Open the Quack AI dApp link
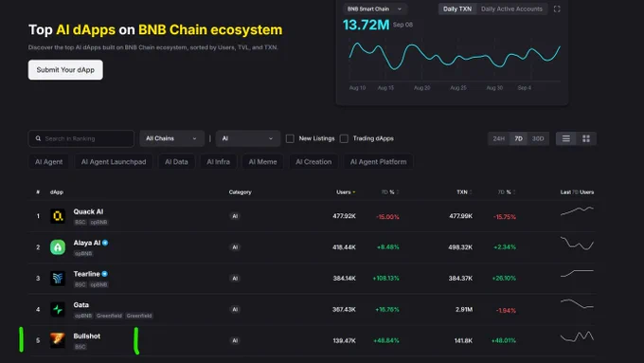 tap(88, 211)
